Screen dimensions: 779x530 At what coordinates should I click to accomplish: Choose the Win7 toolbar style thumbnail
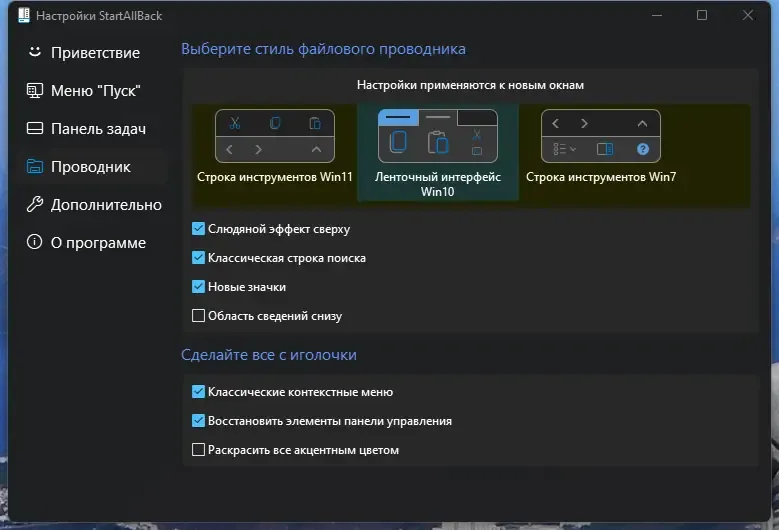(601, 136)
